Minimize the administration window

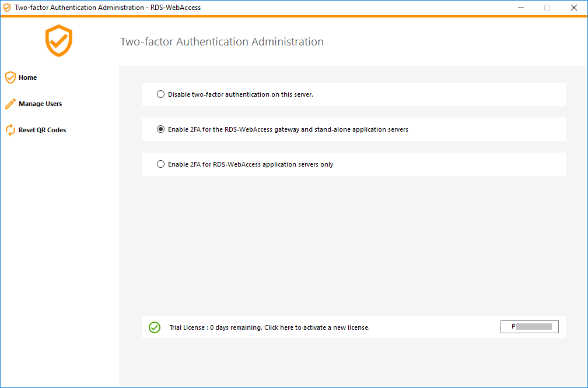click(521, 8)
